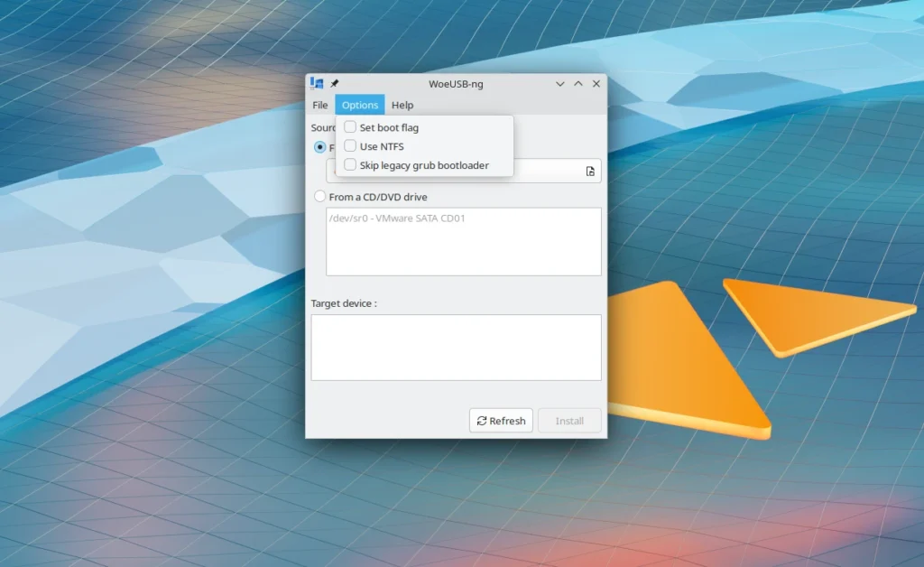Click the browse file icon in source field
The image size is (924, 567).
click(x=590, y=172)
